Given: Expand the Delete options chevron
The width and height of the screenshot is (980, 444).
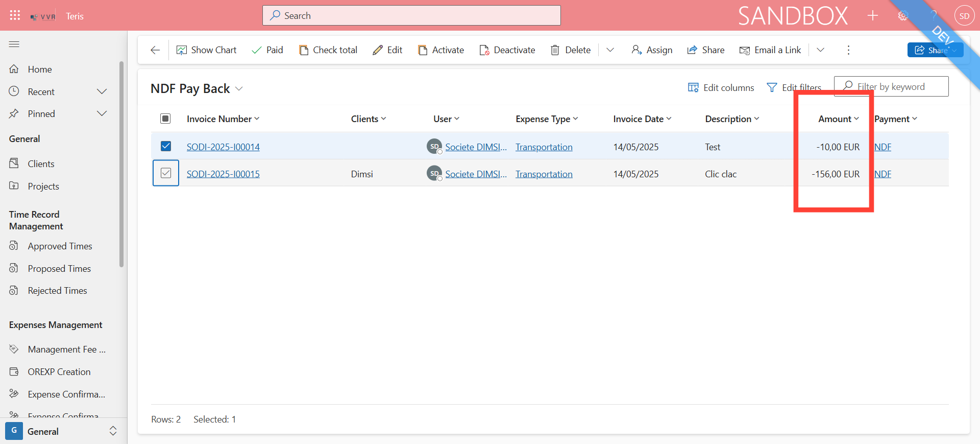Looking at the screenshot, I should [610, 50].
